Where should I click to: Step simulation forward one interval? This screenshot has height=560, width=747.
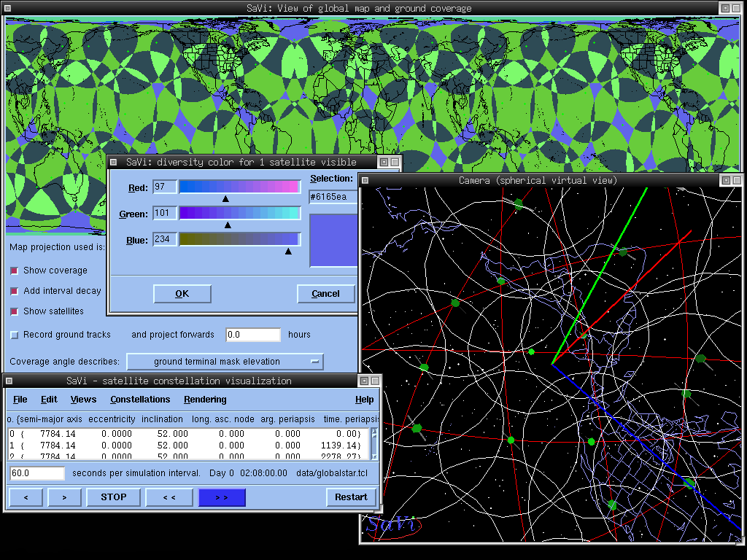point(64,497)
